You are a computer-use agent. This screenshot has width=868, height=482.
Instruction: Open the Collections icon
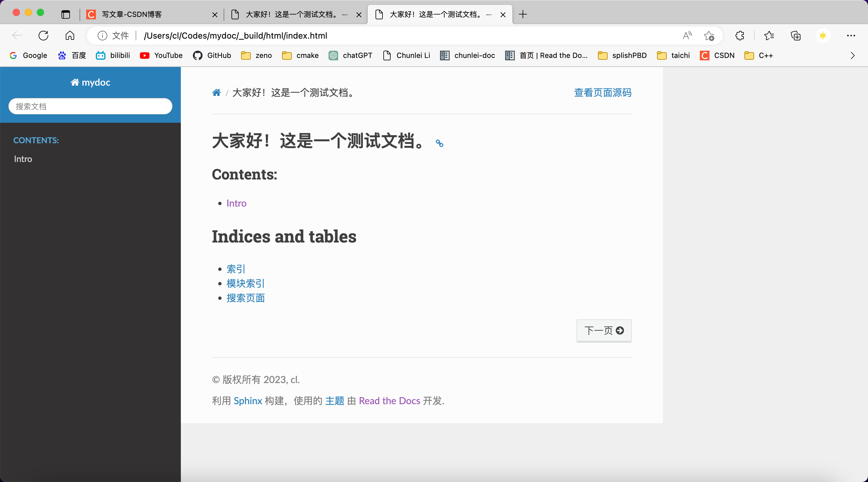pos(795,36)
